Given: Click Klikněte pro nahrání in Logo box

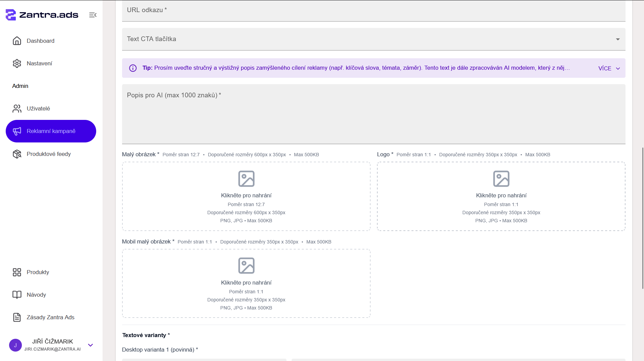Looking at the screenshot, I should pyautogui.click(x=501, y=195).
